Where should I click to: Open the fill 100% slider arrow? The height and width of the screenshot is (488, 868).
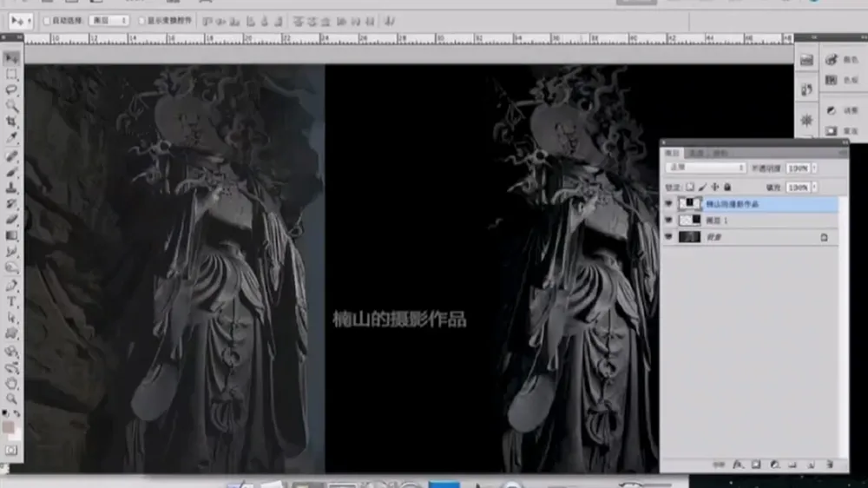point(814,188)
